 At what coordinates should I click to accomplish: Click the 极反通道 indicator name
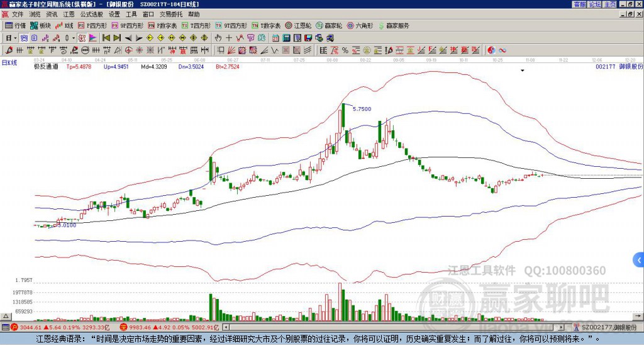click(46, 66)
